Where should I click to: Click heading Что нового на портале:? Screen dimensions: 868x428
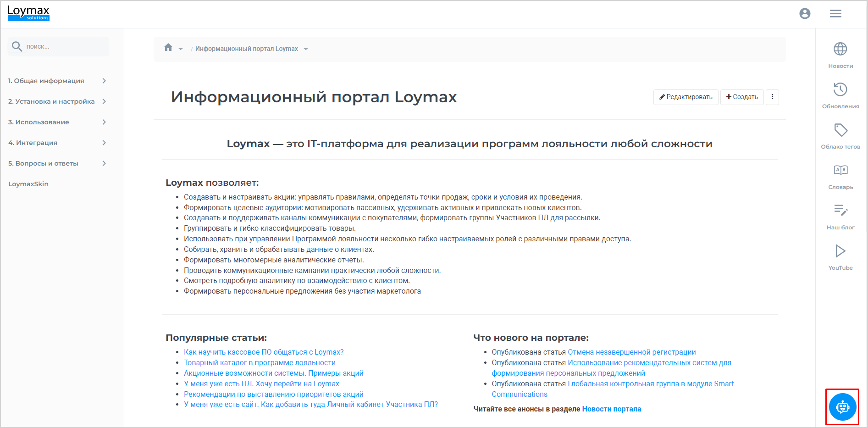pos(531,338)
